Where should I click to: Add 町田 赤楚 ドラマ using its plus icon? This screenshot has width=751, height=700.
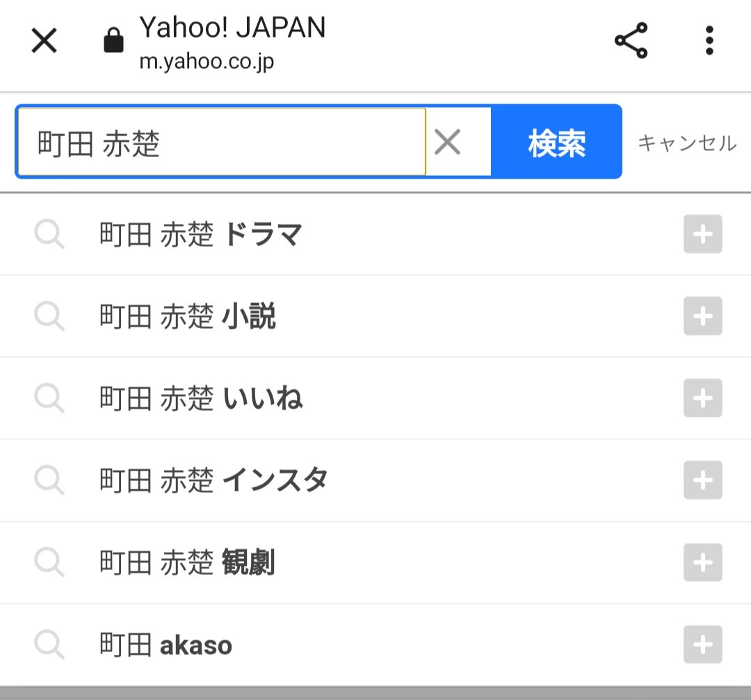[702, 234]
